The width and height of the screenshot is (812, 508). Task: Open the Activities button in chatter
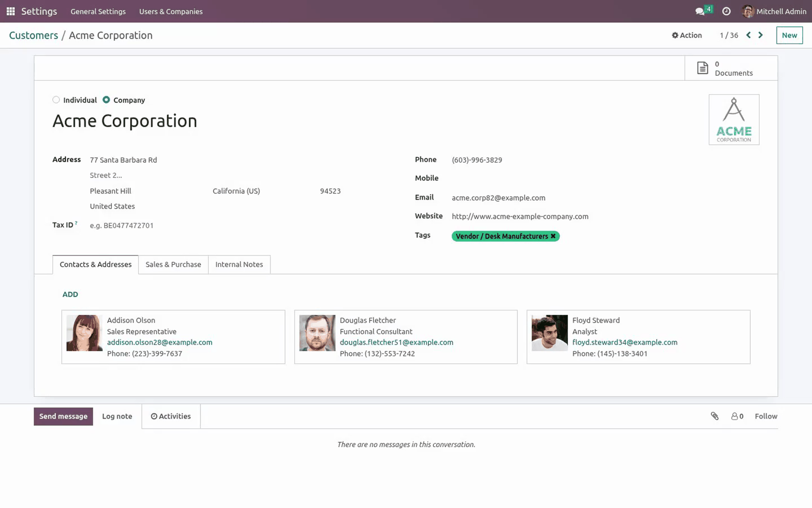(171, 416)
